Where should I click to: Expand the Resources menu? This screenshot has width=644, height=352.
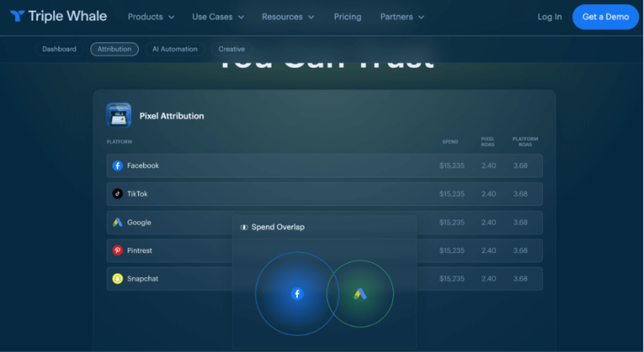pyautogui.click(x=289, y=17)
